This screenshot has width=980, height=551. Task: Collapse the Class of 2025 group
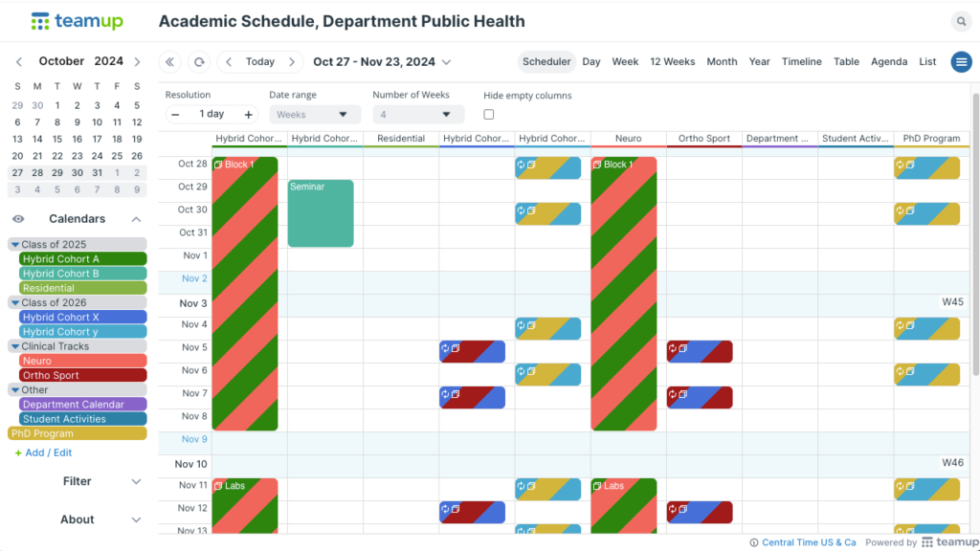tap(13, 244)
